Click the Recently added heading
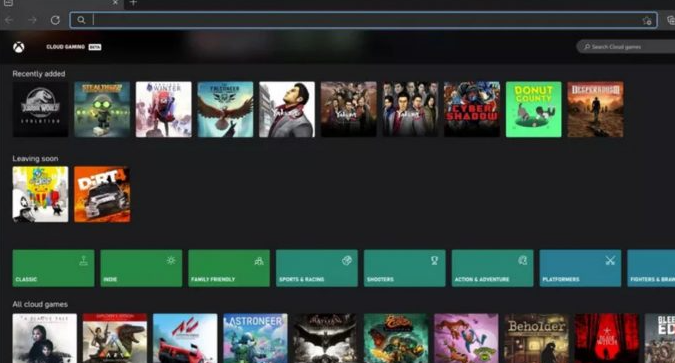The width and height of the screenshot is (675, 363). [x=39, y=74]
